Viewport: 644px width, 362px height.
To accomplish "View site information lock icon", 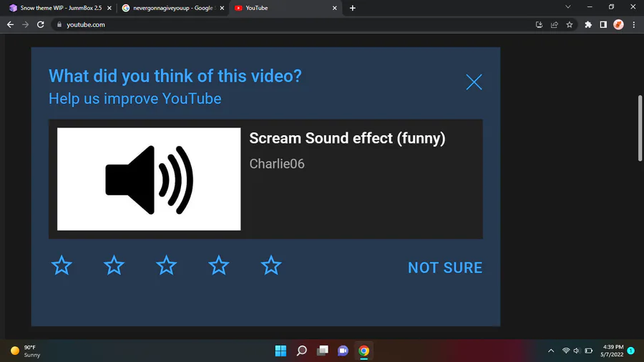I will click(x=59, y=24).
